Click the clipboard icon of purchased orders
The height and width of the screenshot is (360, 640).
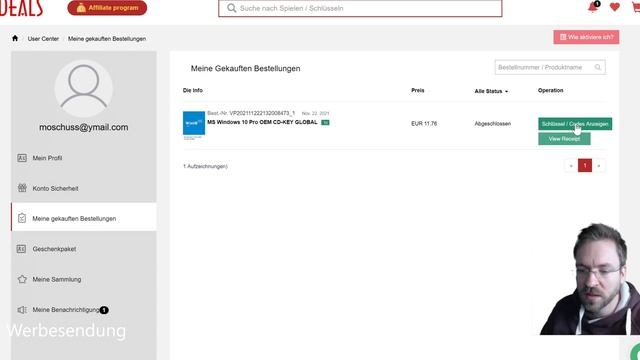pyautogui.click(x=22, y=218)
